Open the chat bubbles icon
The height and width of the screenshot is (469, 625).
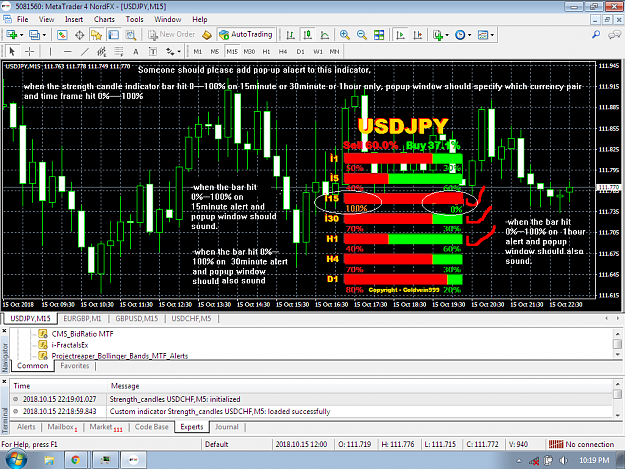point(614,35)
